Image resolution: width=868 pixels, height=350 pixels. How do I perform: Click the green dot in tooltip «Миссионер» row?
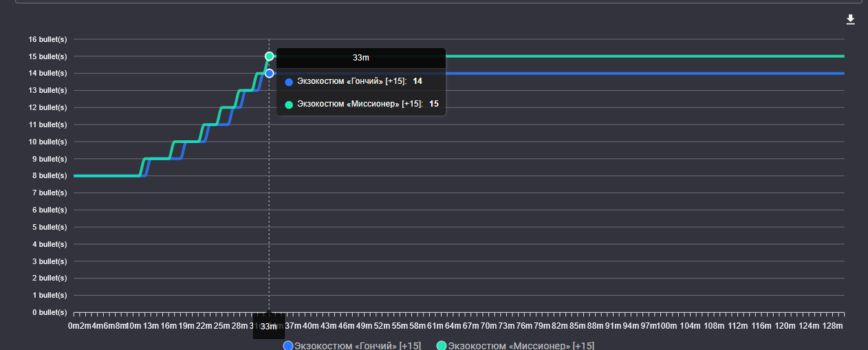pos(289,105)
